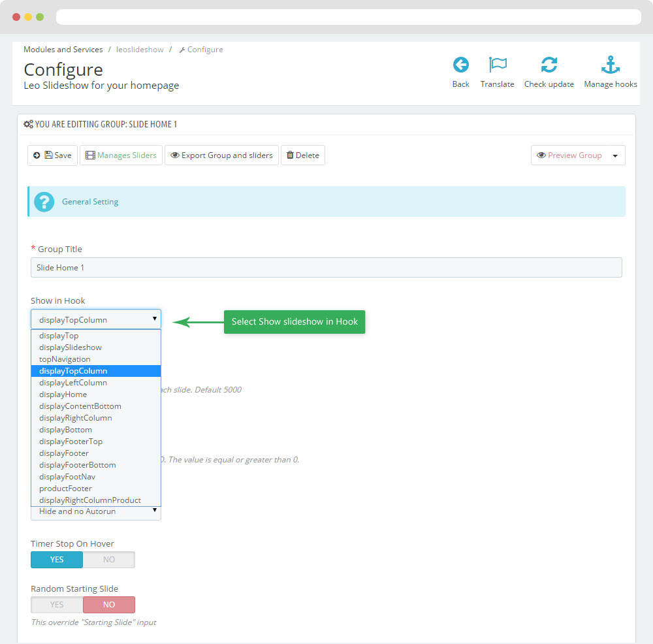
Task: Delete the slide group
Action: (x=302, y=155)
